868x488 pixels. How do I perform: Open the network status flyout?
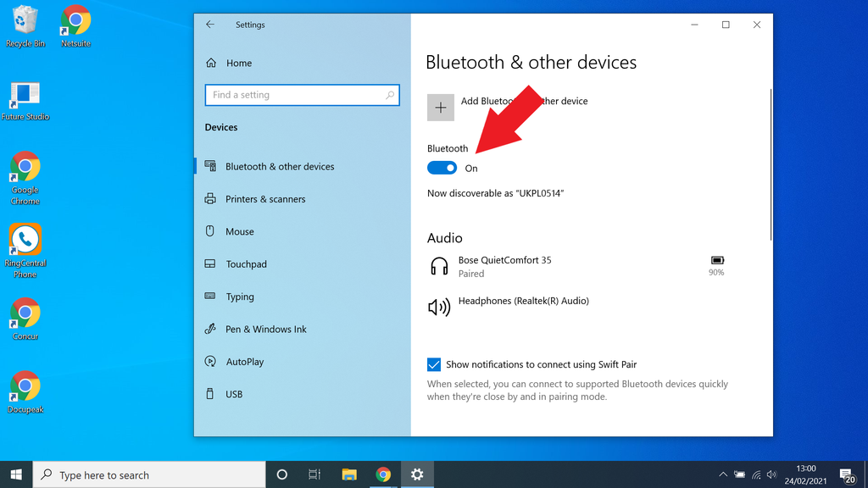click(756, 474)
